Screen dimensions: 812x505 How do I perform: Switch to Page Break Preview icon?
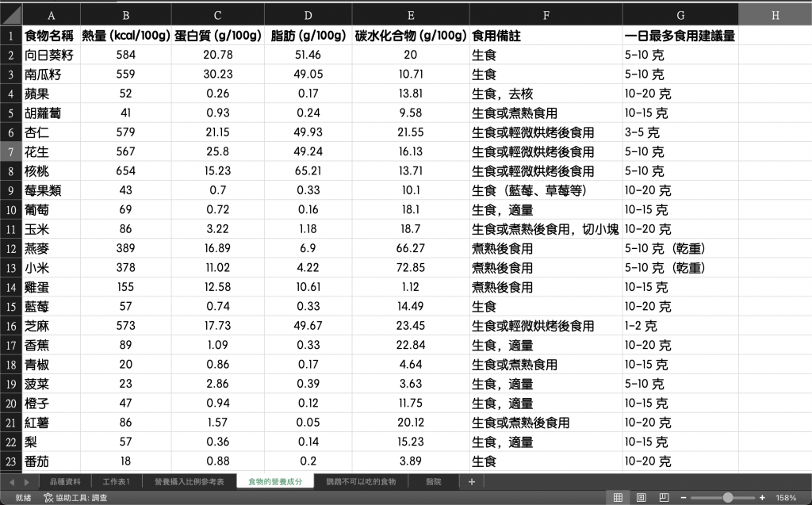664,497
